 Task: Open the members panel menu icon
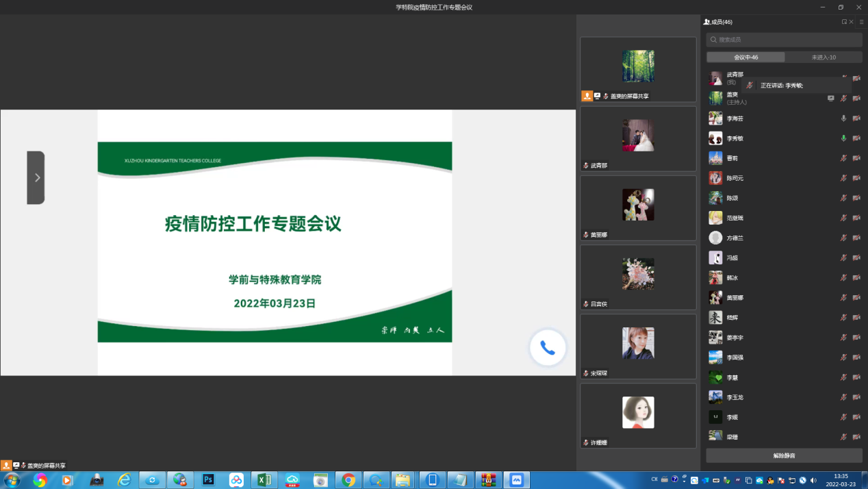coord(862,22)
